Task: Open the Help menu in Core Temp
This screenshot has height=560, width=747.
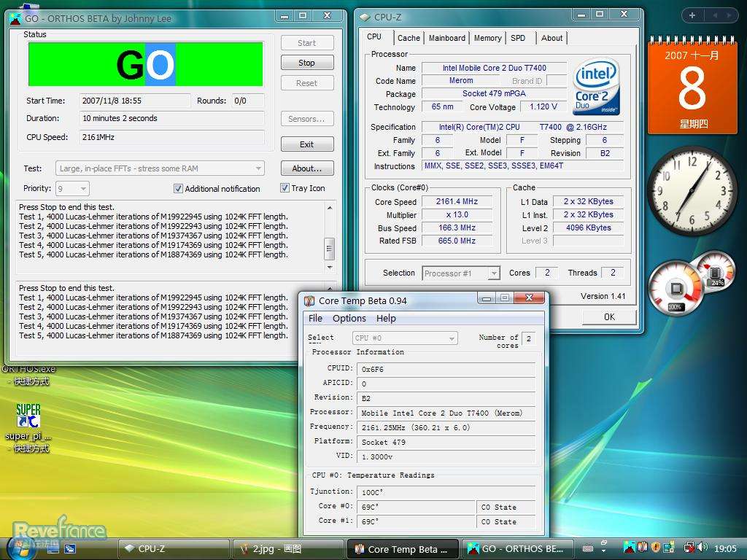Action: pyautogui.click(x=386, y=319)
